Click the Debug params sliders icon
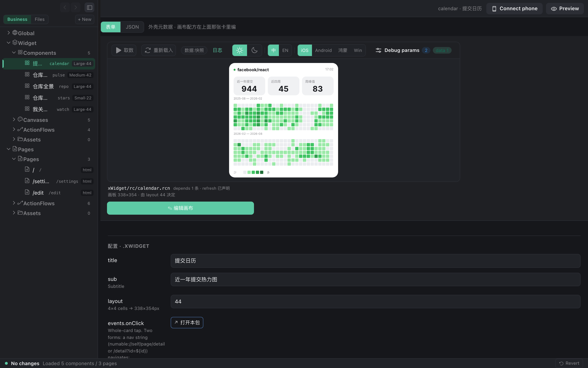 [x=378, y=50]
